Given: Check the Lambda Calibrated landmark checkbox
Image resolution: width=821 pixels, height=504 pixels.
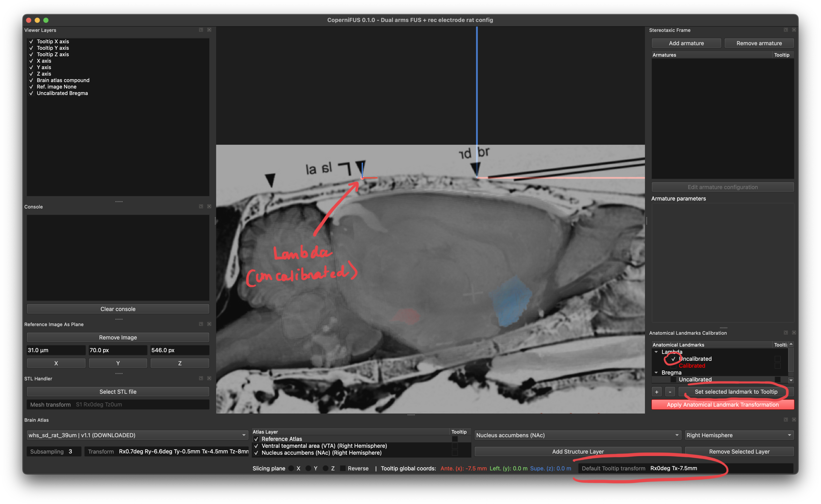Looking at the screenshot, I should tap(673, 366).
